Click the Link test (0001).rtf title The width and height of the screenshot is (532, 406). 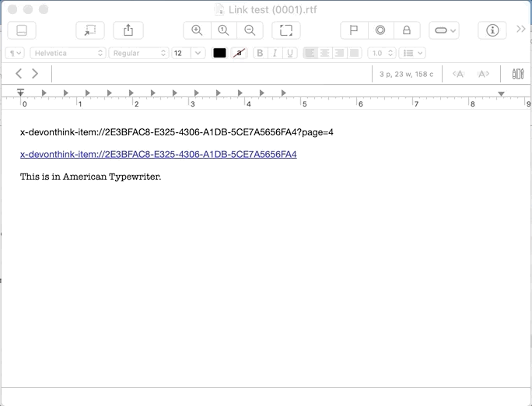(x=273, y=10)
